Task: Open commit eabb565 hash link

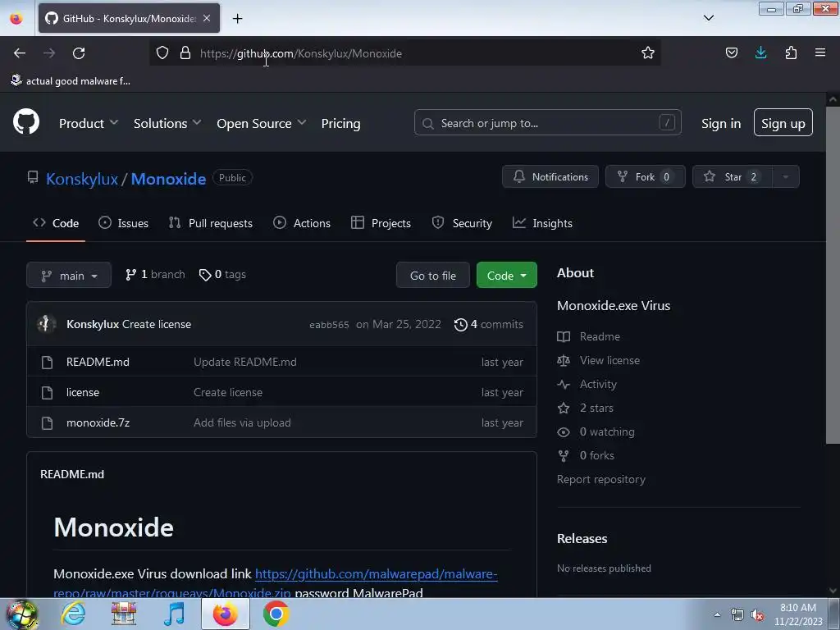Action: coord(329,325)
